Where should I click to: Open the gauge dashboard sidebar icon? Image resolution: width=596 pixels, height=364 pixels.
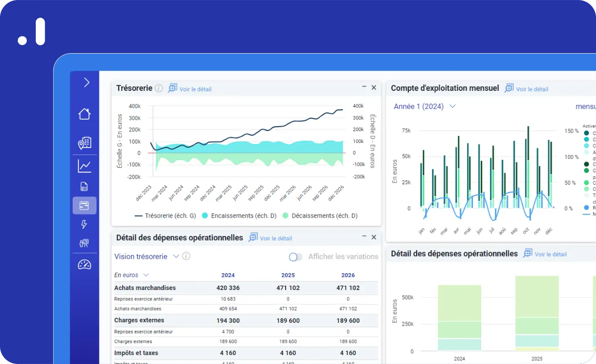click(84, 265)
